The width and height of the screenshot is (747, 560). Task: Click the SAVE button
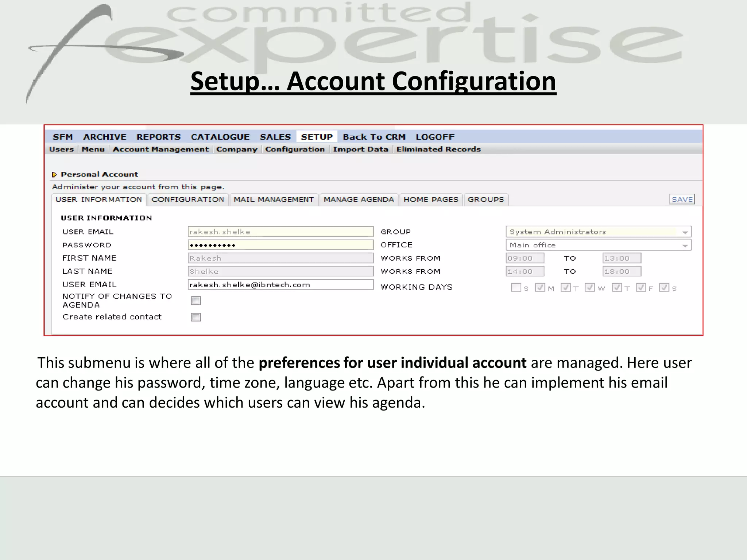tap(682, 199)
